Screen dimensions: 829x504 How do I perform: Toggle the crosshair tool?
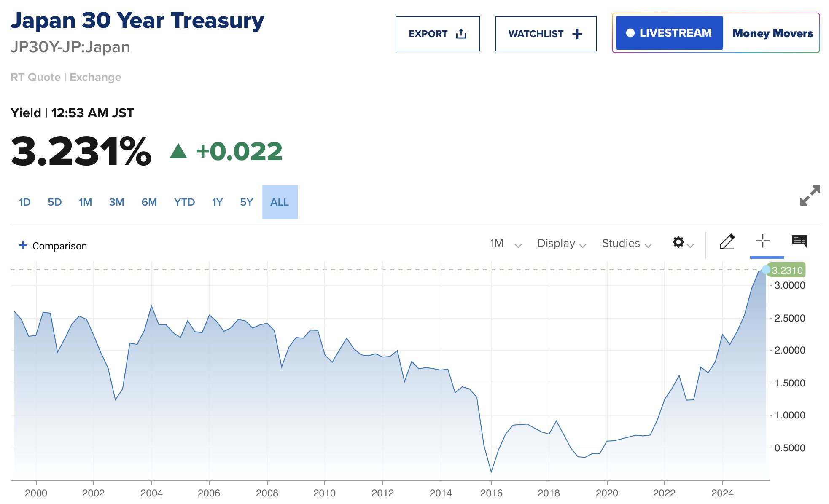pos(763,241)
